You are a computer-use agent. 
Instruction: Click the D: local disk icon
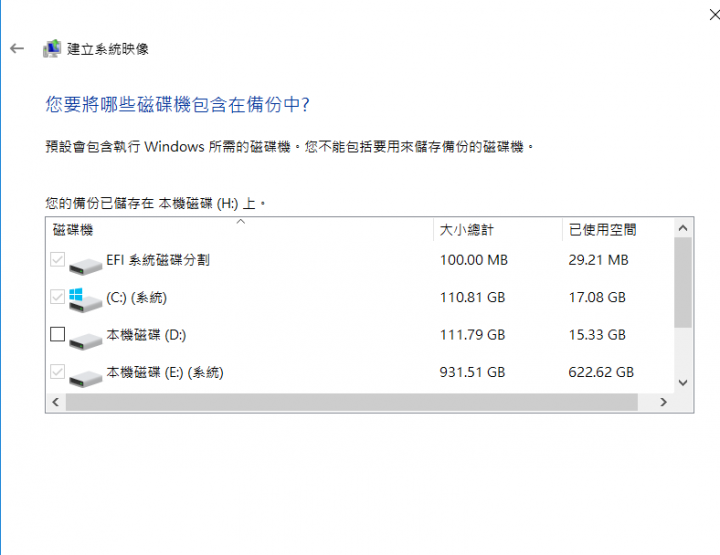[x=85, y=341]
